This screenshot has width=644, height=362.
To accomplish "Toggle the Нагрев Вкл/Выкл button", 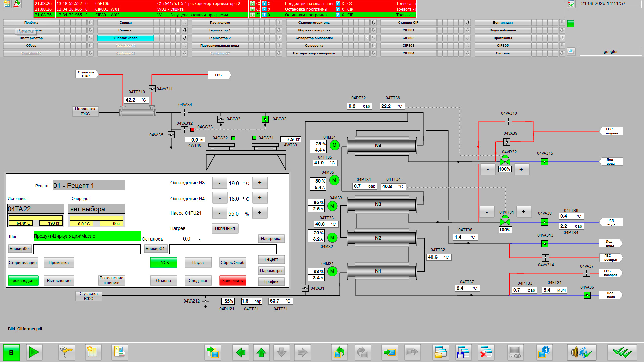I will click(225, 228).
